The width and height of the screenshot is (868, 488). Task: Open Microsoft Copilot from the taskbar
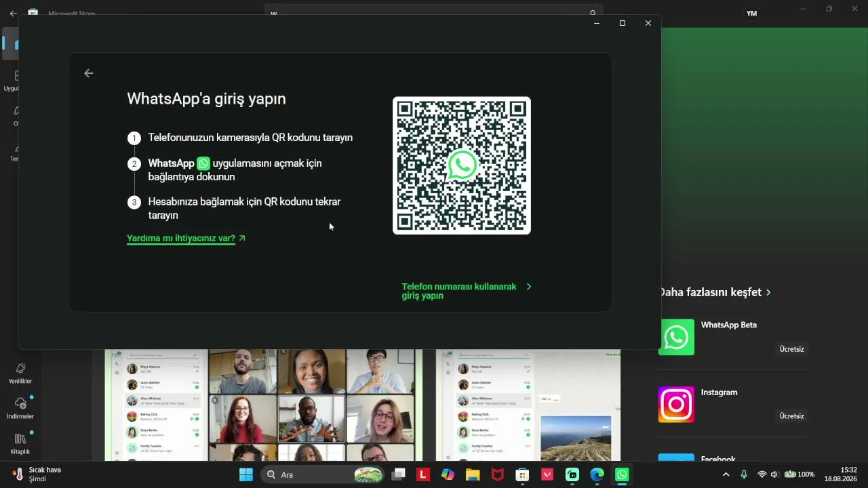click(x=448, y=474)
